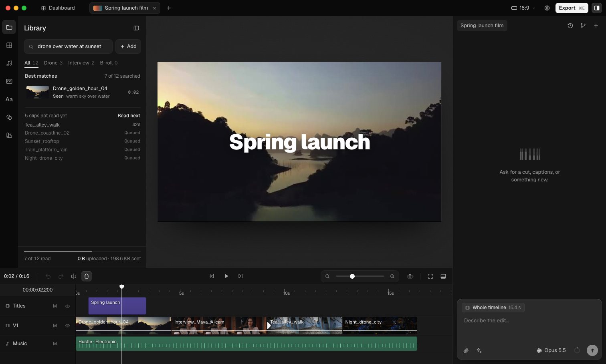Hide the Titles track with eye icon
Screen dimensions: 606x364
(x=67, y=306)
